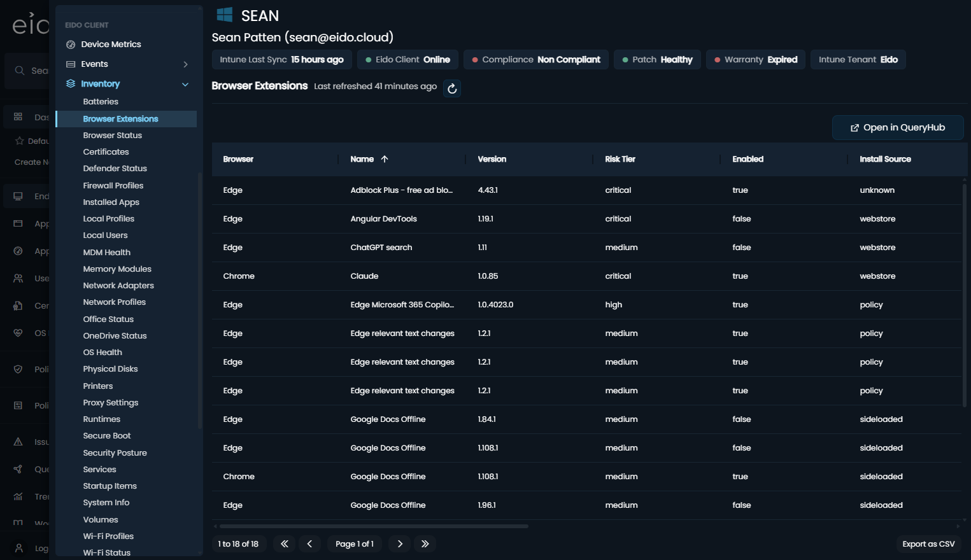
Task: Open Defender Status page
Action: click(115, 169)
